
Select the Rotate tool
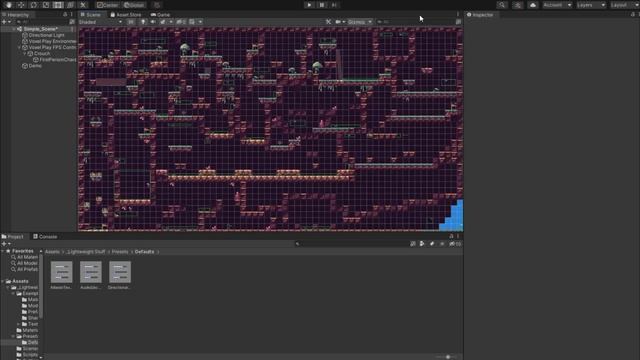tap(34, 5)
